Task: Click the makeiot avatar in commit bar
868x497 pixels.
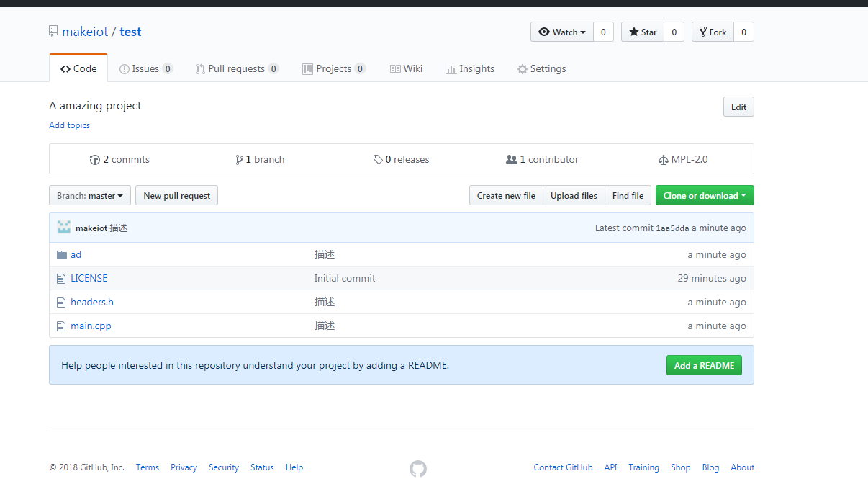Action: click(64, 228)
